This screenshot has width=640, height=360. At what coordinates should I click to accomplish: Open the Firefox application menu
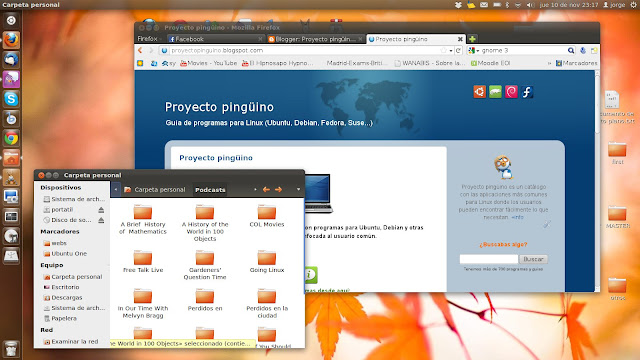[x=149, y=39]
